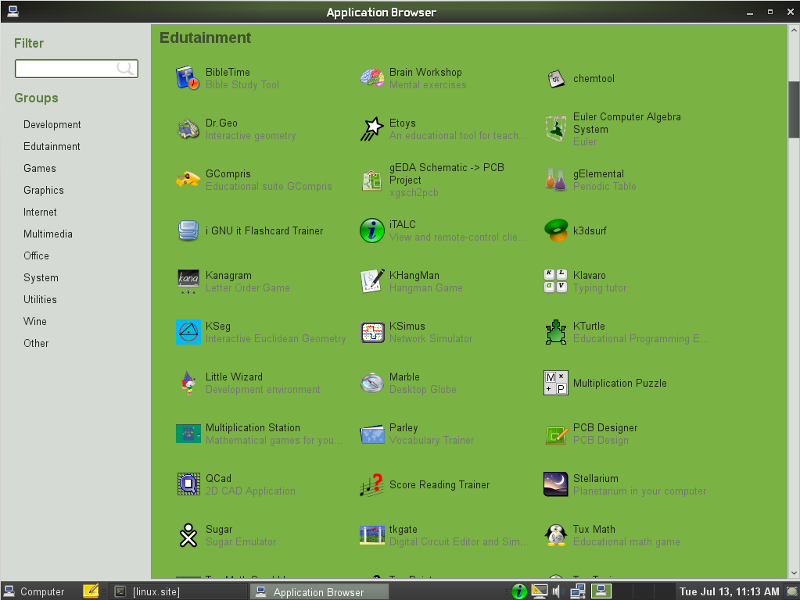Open the Tux Math penguin icon

(556, 535)
